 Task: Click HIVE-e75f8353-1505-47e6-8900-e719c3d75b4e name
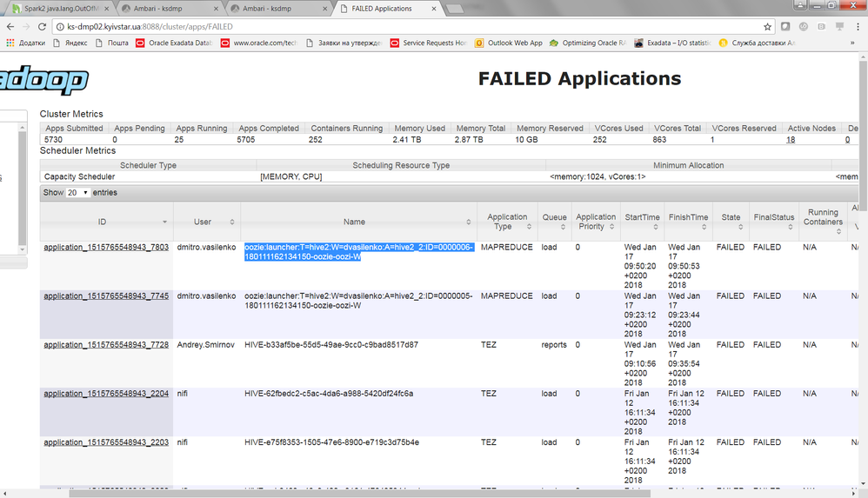tap(331, 442)
